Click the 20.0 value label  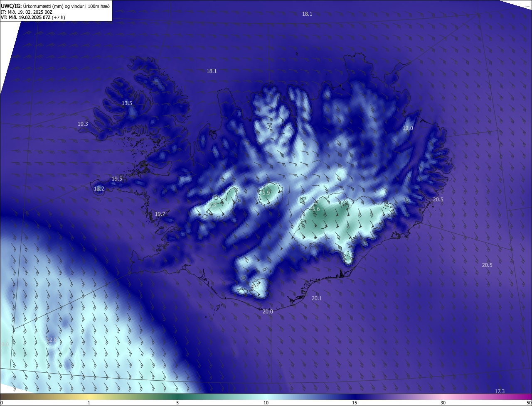click(x=268, y=311)
